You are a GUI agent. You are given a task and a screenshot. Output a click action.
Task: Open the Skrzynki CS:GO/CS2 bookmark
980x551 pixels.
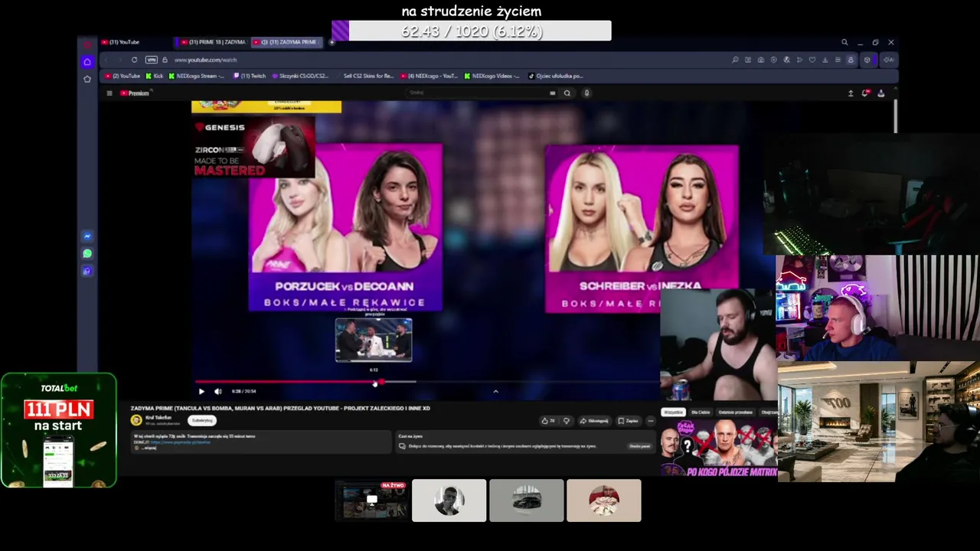tap(300, 76)
